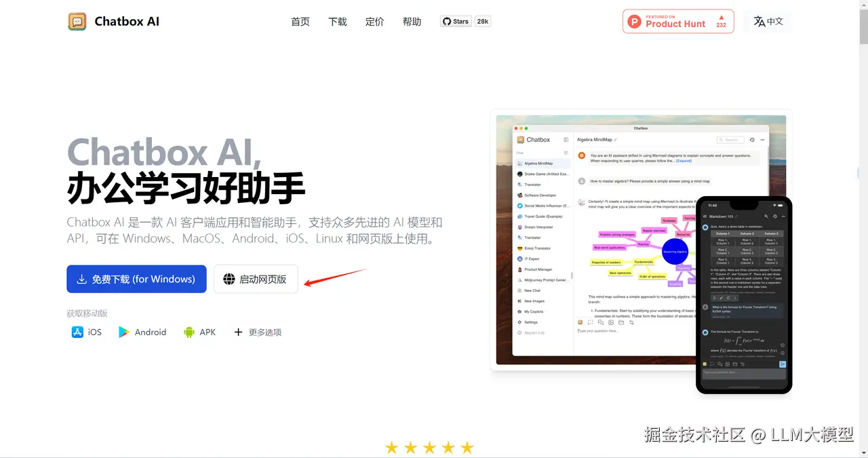Open Midjourney Prompt Generator chat in preview
The height and width of the screenshot is (458, 868).
pyautogui.click(x=542, y=280)
